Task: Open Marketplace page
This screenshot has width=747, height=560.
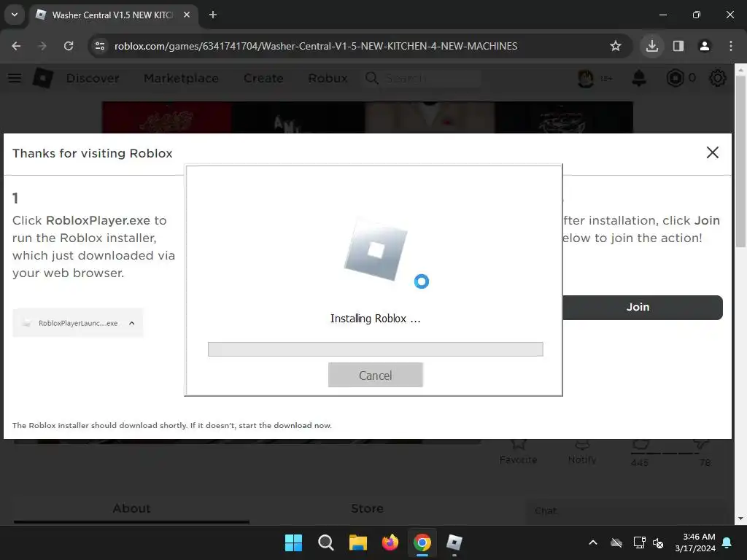Action: tap(181, 77)
